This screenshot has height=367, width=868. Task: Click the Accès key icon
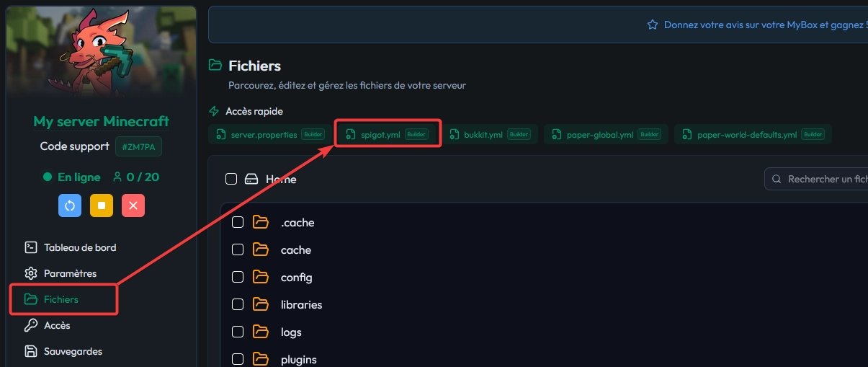click(x=30, y=325)
